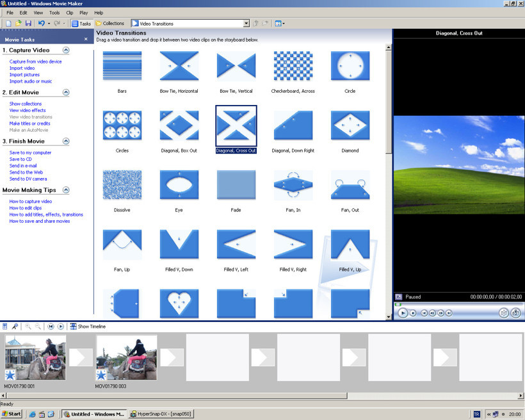Click the Open Project folder icon
The width and height of the screenshot is (525, 420).
click(x=19, y=24)
